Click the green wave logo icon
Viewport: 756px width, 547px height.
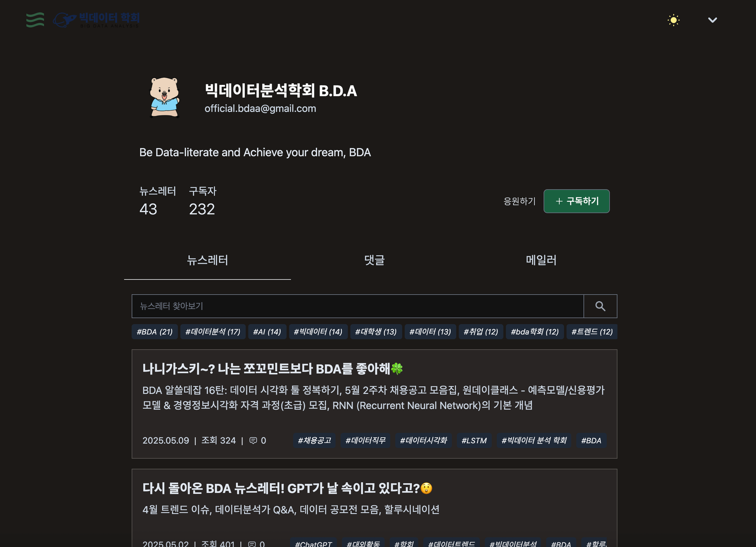35,20
